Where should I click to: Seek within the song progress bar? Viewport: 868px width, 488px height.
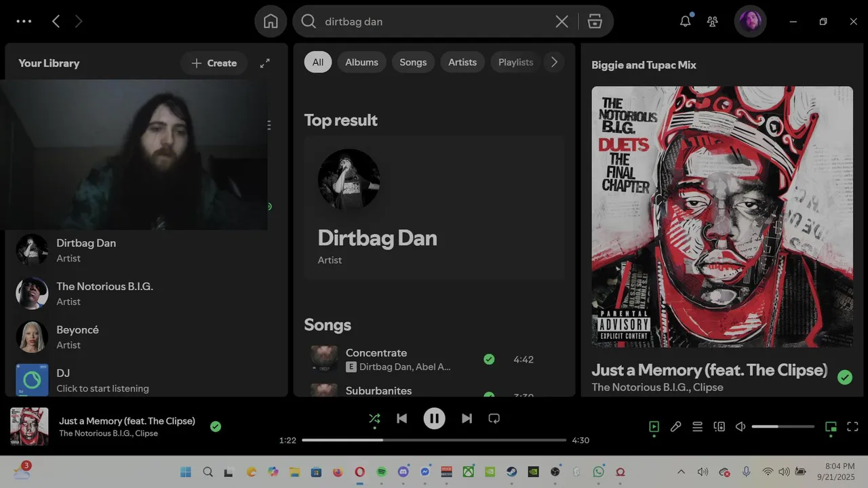pos(434,440)
